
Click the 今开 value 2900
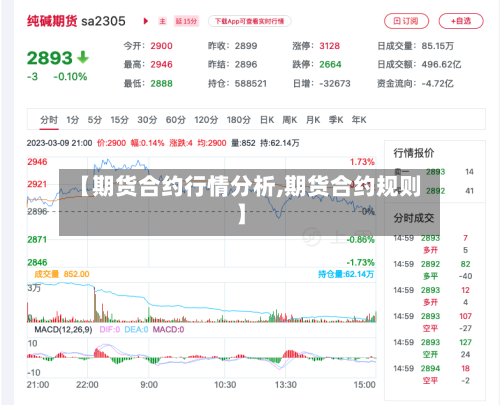(x=161, y=46)
